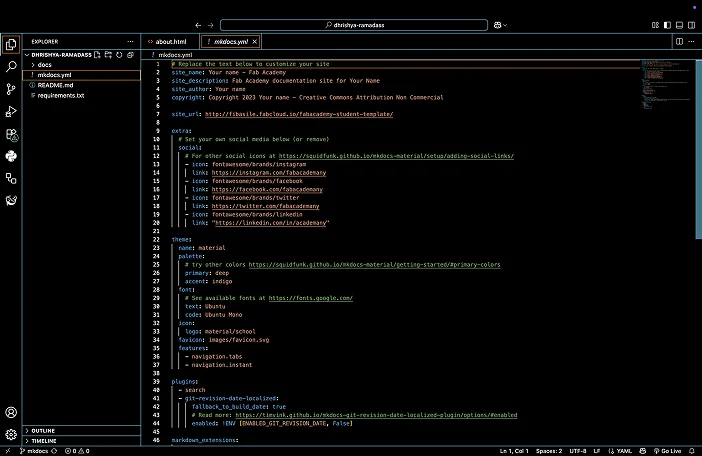Screen dimensions: 702x456
Task: Click the 'plugins:' key on line 39
Action: coord(184,382)
